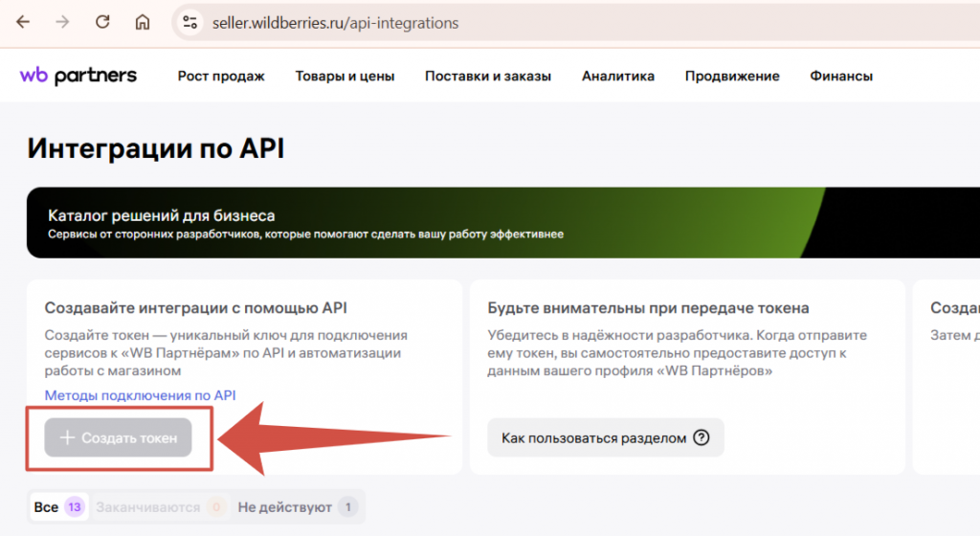Open the Аналитика menu
The height and width of the screenshot is (536, 980).
(x=618, y=77)
